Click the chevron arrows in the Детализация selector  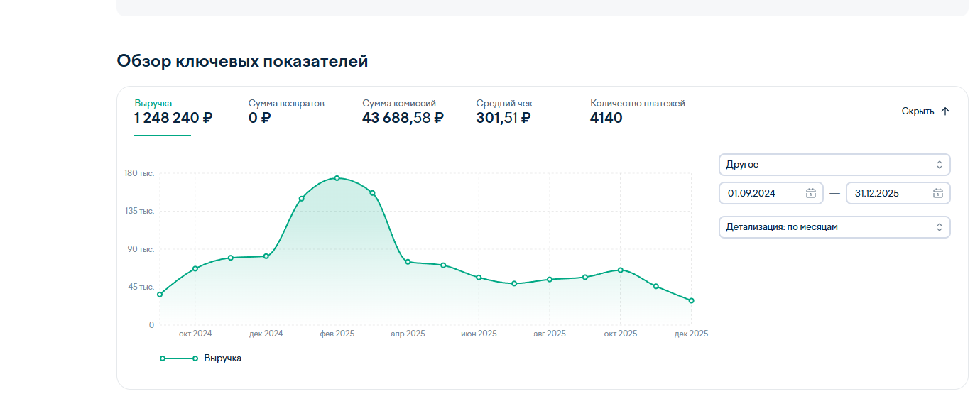[x=939, y=227]
